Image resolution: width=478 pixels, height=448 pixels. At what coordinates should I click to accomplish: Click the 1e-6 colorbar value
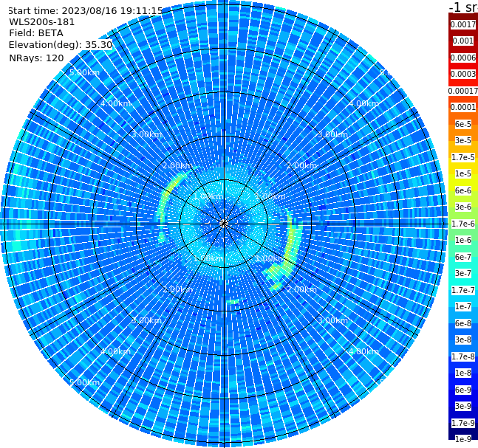click(x=463, y=240)
